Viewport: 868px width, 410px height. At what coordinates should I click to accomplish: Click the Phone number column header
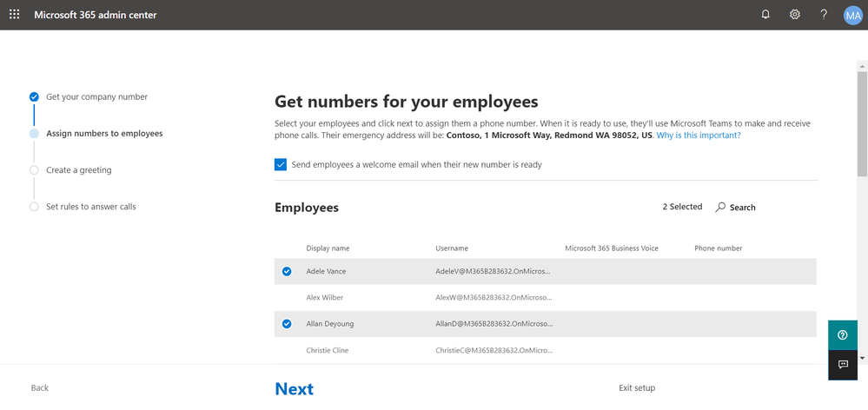pyautogui.click(x=718, y=248)
